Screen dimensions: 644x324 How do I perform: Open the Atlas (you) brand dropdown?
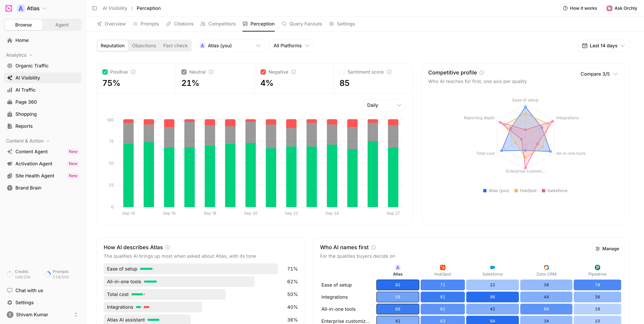point(230,46)
